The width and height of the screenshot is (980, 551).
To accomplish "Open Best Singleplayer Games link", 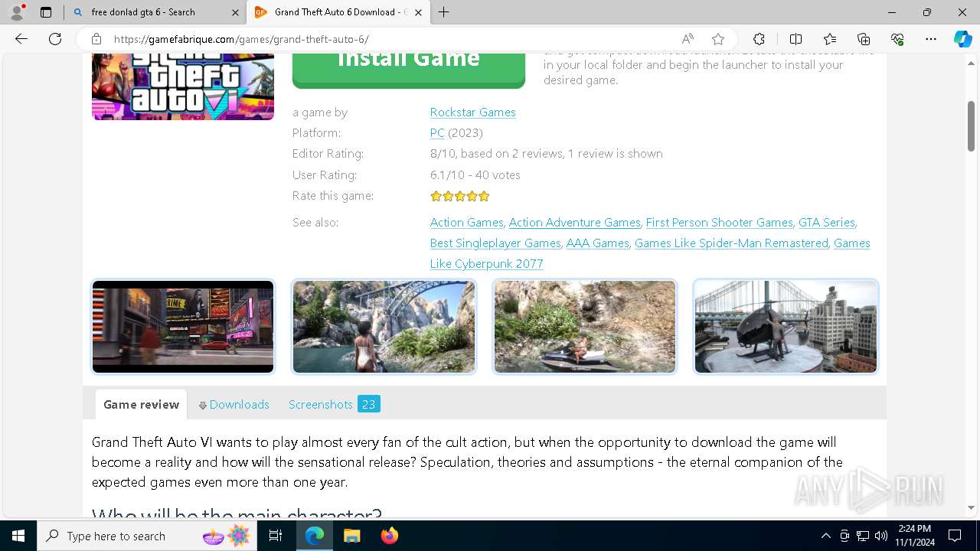I will pos(495,243).
